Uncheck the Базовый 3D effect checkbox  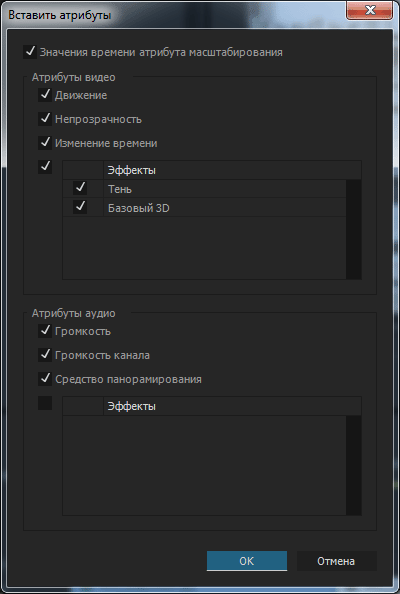coord(80,207)
